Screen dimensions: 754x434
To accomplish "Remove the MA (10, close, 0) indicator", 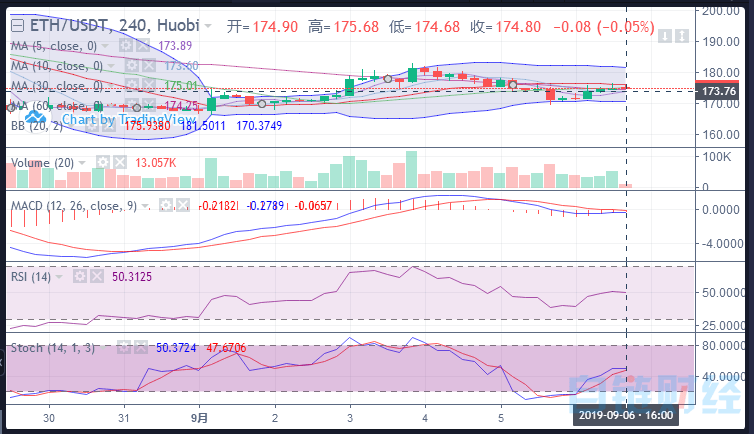I will (149, 66).
